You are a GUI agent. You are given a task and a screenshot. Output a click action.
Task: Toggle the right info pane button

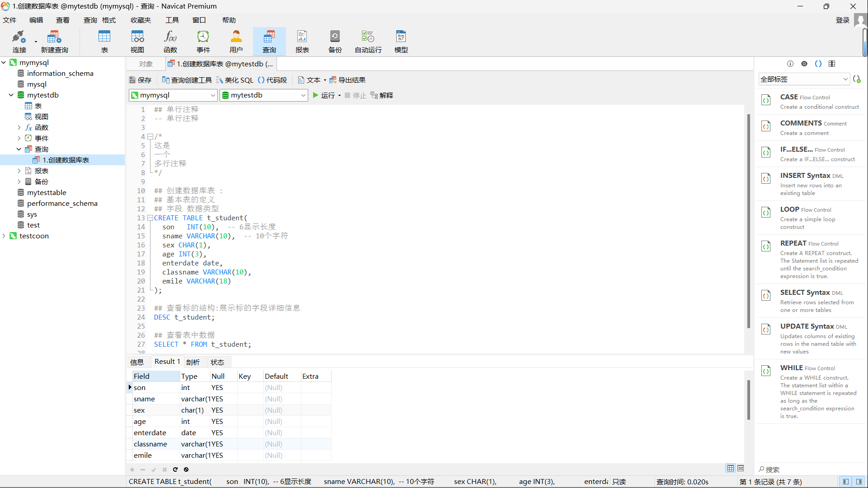(x=859, y=482)
